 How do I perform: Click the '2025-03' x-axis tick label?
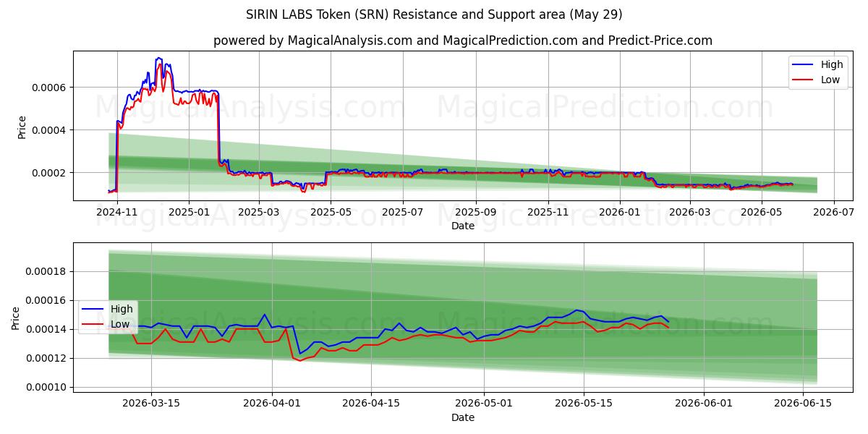pos(258,212)
